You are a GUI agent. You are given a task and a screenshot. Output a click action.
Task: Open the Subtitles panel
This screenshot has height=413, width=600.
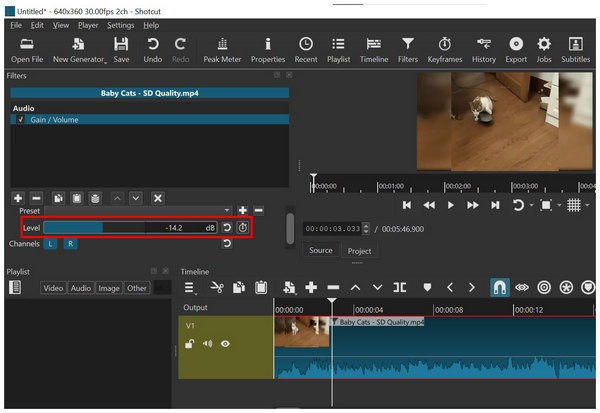coord(575,50)
